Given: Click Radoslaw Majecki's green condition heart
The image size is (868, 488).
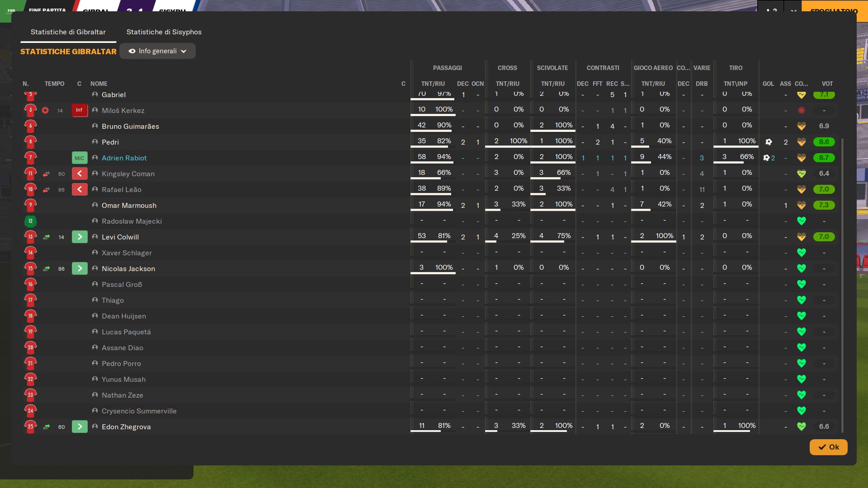Looking at the screenshot, I should point(801,221).
